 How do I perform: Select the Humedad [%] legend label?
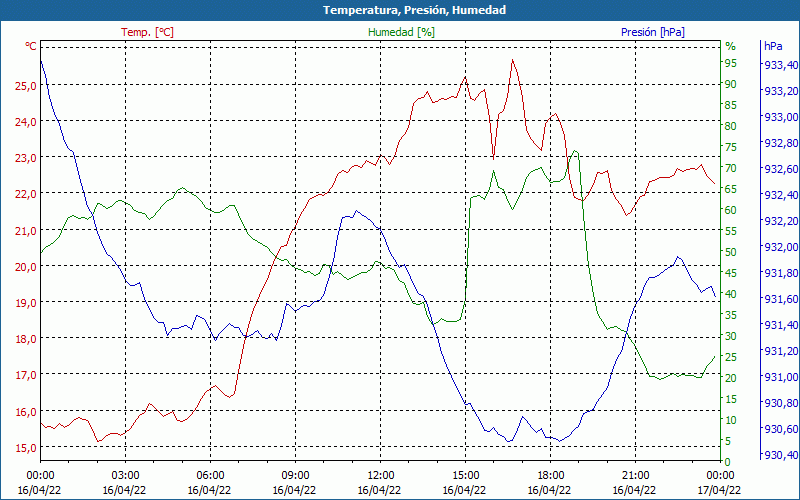tap(402, 32)
